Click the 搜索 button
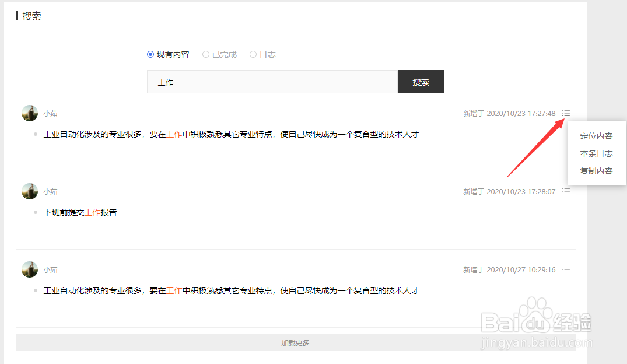The image size is (627, 364). pos(421,82)
